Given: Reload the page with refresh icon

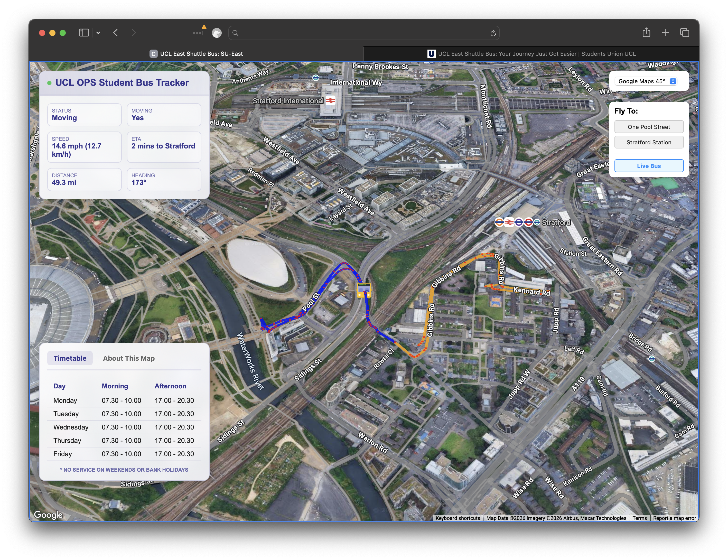Looking at the screenshot, I should point(493,33).
